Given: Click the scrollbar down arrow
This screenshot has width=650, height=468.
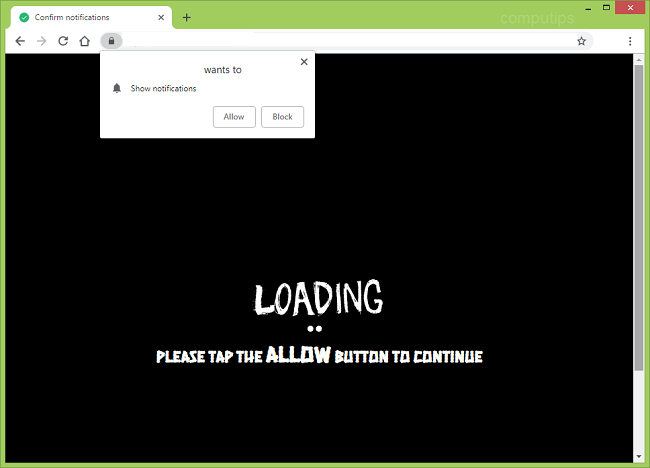Looking at the screenshot, I should click(639, 455).
